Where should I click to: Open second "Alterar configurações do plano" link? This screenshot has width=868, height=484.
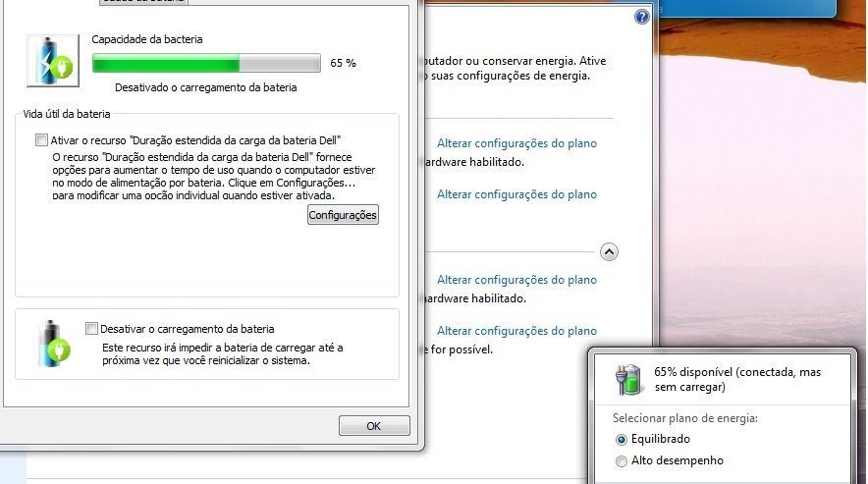[x=516, y=194]
